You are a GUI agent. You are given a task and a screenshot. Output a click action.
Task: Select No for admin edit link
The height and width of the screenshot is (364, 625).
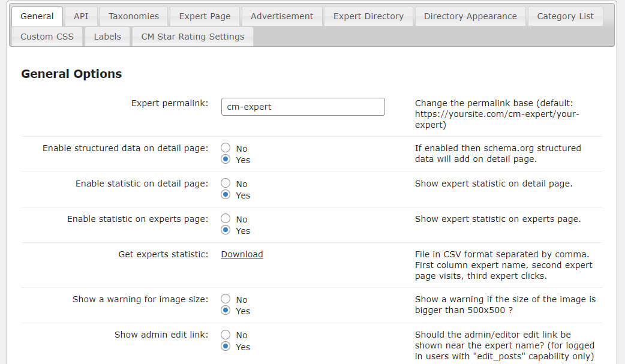click(x=226, y=334)
